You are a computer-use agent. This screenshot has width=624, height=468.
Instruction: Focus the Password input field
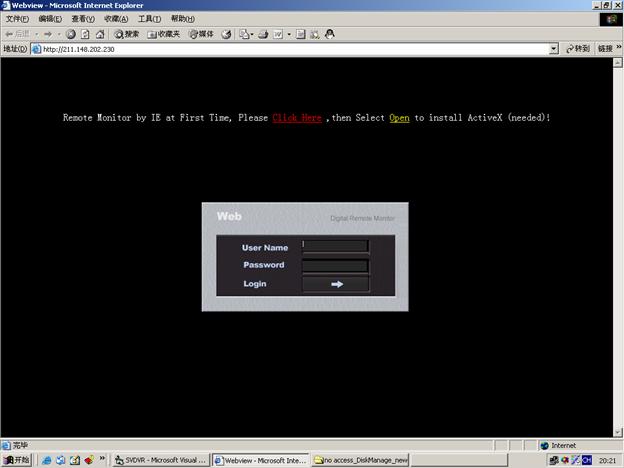click(x=336, y=265)
